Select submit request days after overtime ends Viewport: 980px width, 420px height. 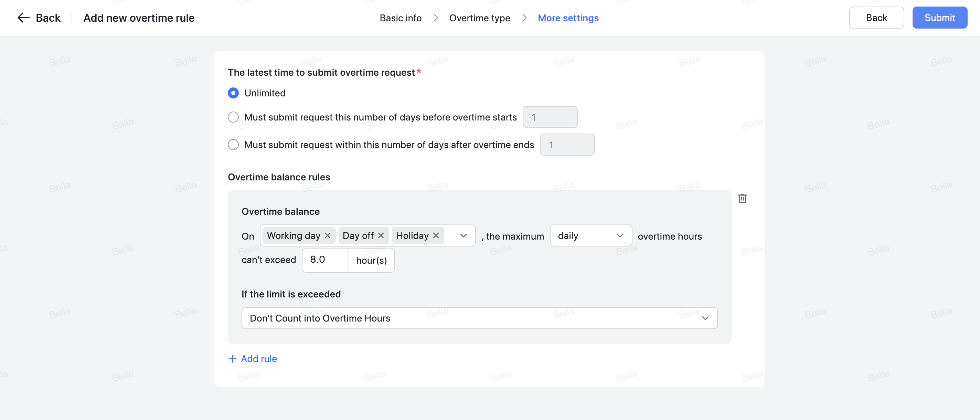233,144
